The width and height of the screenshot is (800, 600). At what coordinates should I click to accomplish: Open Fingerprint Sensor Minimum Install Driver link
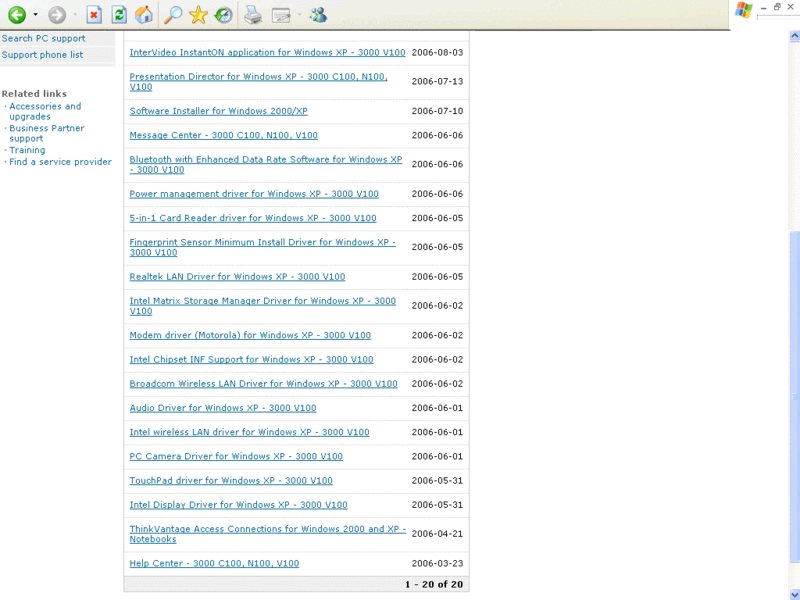coord(262,247)
